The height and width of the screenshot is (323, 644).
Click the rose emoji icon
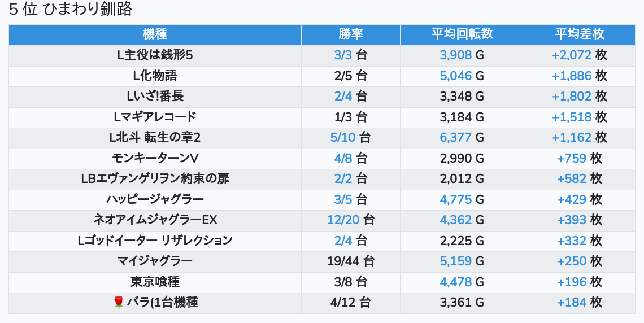pyautogui.click(x=118, y=303)
